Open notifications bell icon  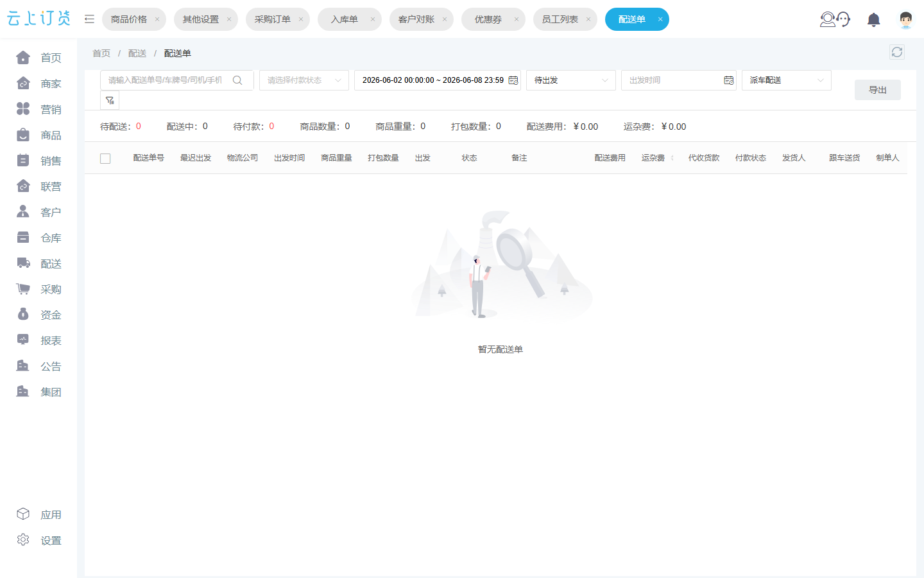click(873, 20)
